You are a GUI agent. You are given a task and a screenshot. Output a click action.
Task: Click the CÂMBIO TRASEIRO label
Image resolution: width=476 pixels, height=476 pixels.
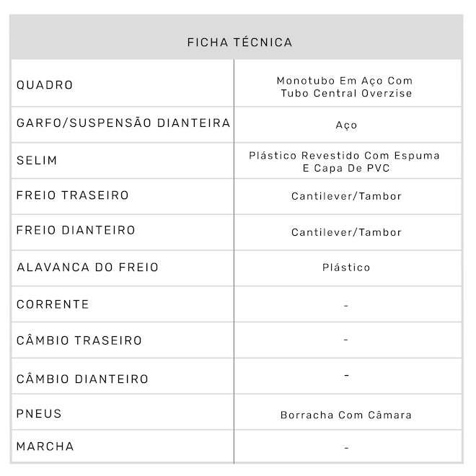tap(79, 340)
